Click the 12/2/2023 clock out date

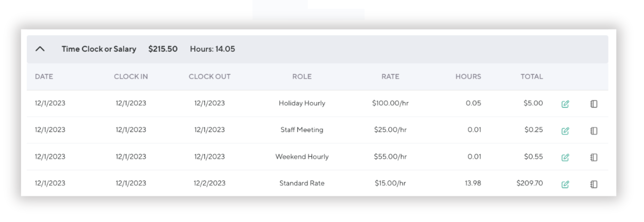210,183
